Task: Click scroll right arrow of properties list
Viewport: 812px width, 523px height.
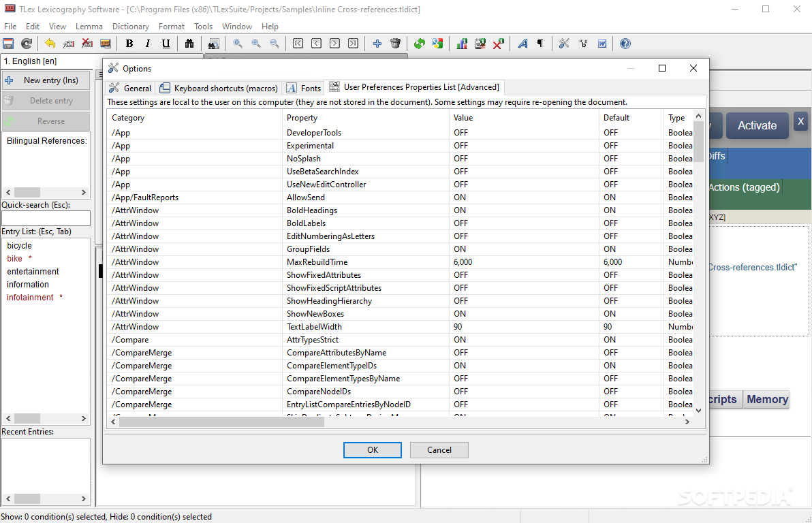Action: tap(687, 422)
